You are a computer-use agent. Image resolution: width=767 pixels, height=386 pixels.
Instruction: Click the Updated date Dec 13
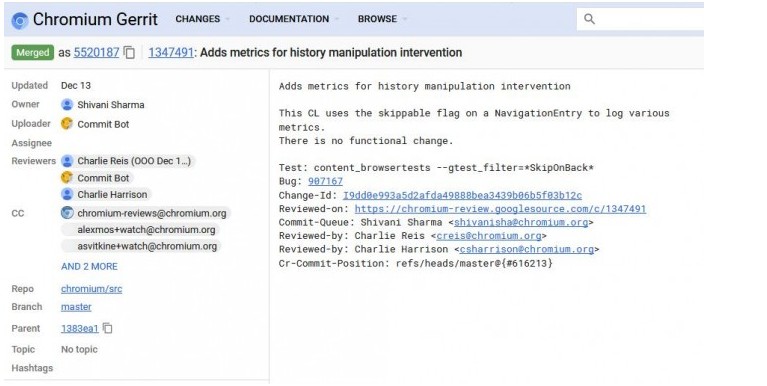click(x=76, y=85)
